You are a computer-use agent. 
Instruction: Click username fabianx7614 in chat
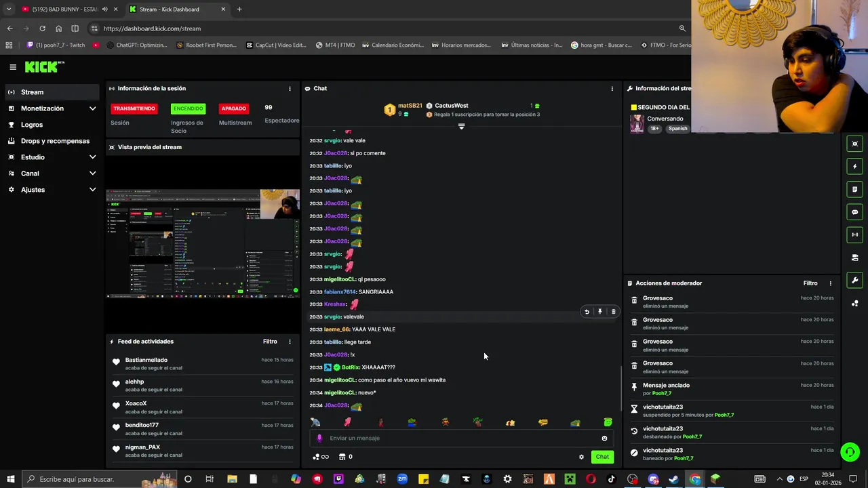click(x=340, y=291)
